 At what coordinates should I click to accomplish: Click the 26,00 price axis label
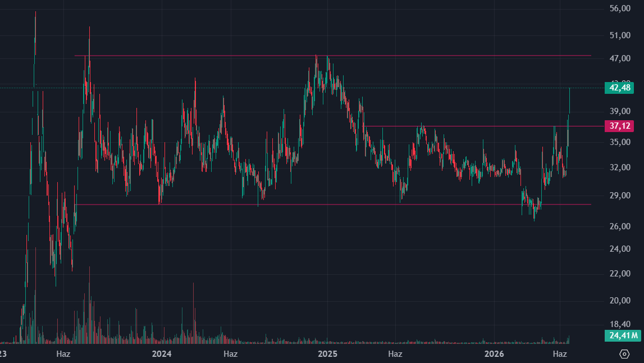click(x=620, y=226)
